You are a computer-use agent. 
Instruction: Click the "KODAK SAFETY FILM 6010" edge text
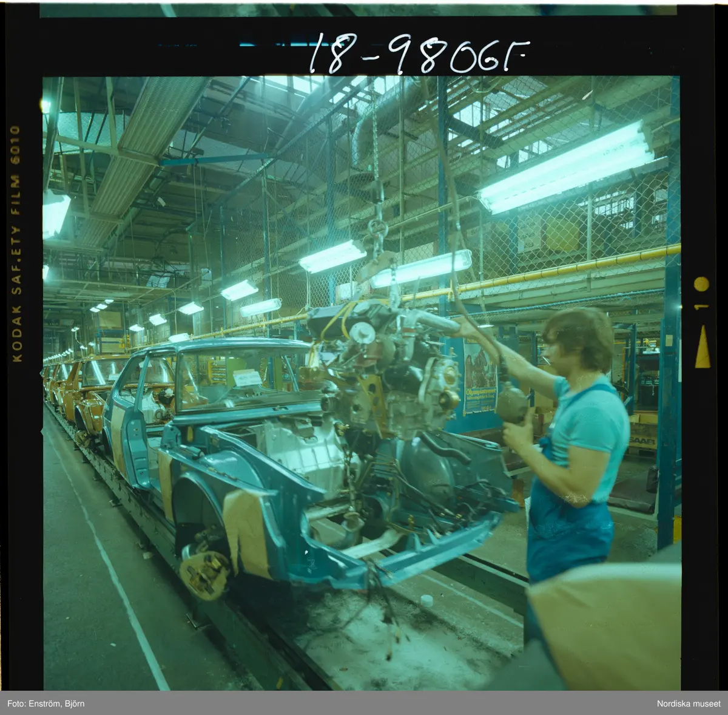point(16,243)
